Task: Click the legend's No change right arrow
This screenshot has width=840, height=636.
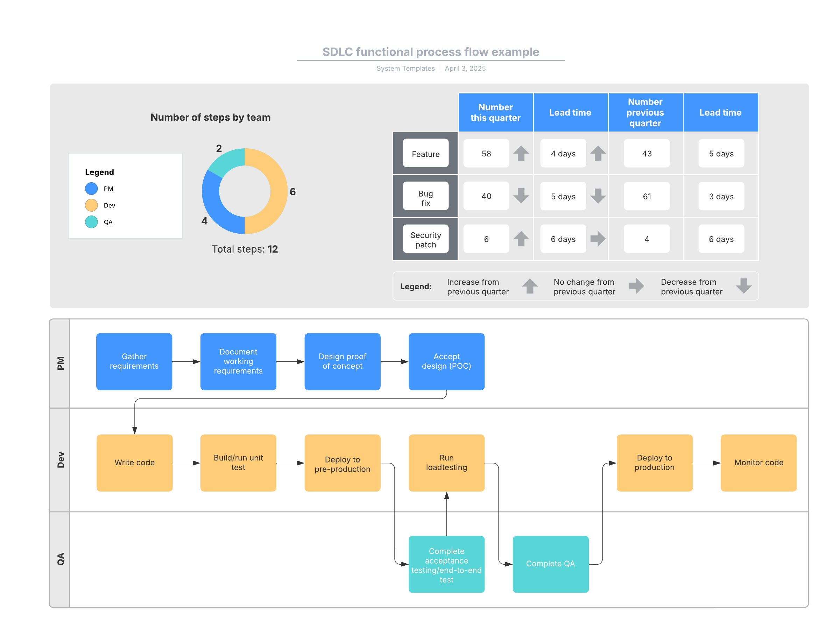Action: pyautogui.click(x=636, y=286)
